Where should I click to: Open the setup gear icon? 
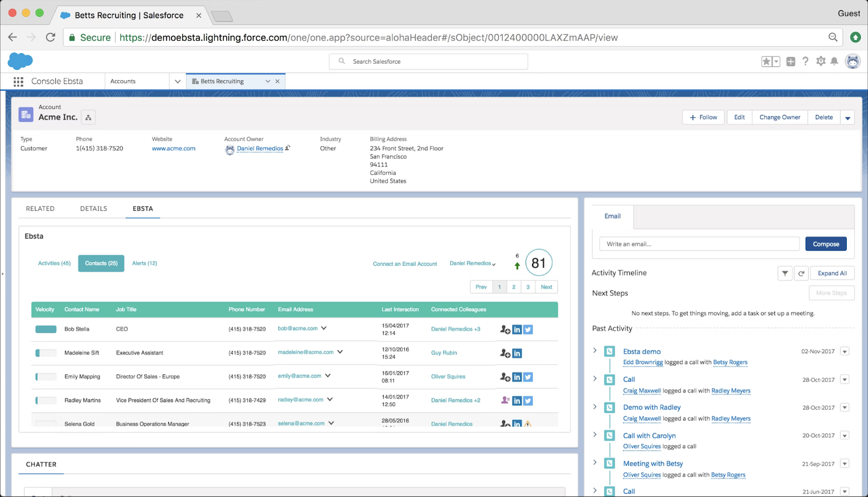point(821,61)
